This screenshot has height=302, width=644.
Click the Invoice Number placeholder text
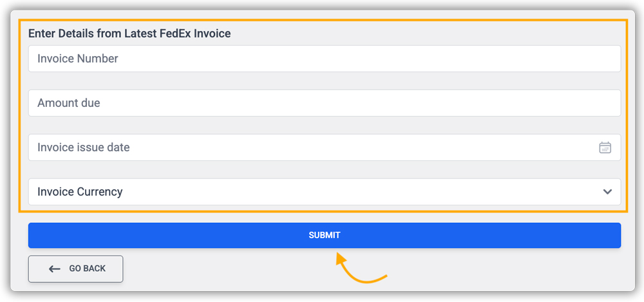click(78, 59)
